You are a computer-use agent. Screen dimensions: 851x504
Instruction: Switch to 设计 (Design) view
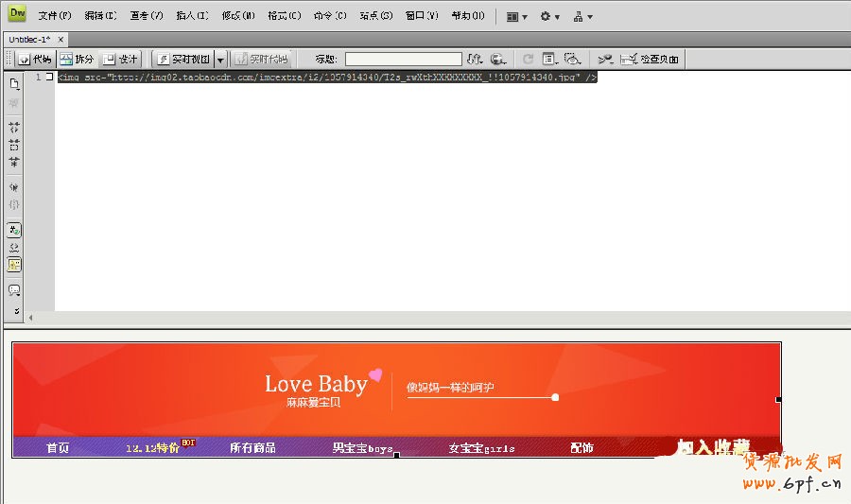[120, 60]
